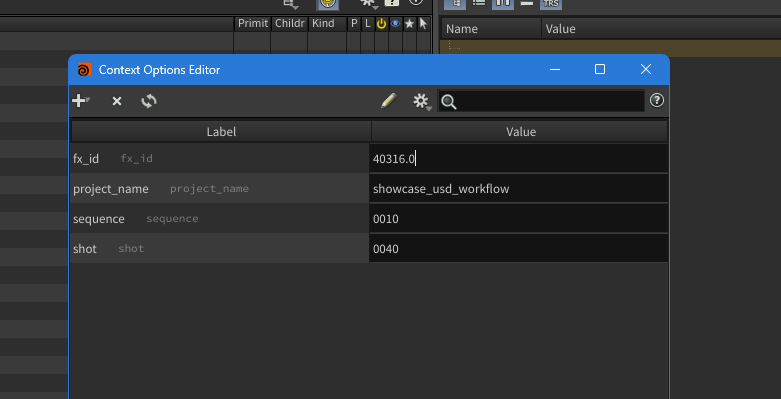781x399 pixels.
Task: Select the project_name value field
Action: tap(519, 189)
